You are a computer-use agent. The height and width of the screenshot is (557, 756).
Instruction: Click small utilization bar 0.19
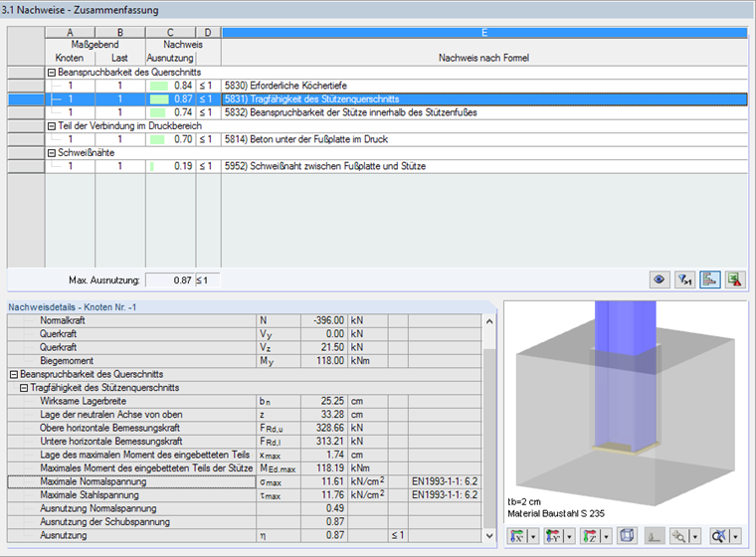[152, 166]
